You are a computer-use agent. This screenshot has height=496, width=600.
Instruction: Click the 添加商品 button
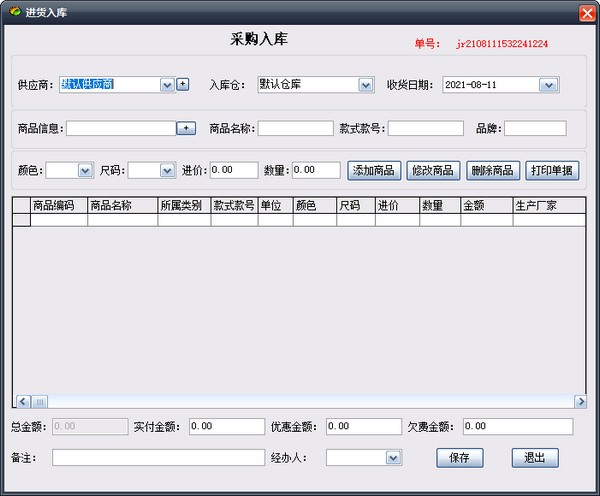click(374, 170)
